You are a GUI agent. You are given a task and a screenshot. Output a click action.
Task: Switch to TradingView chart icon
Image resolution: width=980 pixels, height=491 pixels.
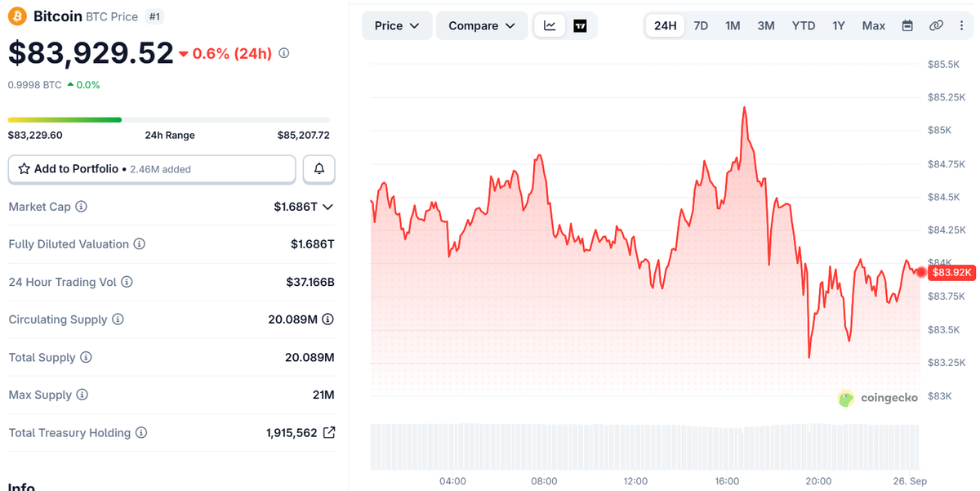(x=580, y=25)
